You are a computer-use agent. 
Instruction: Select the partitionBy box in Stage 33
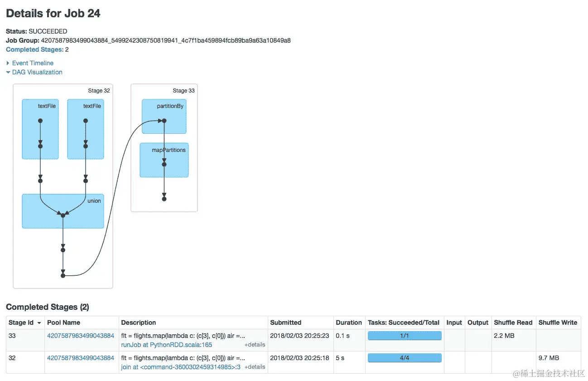pyautogui.click(x=164, y=117)
